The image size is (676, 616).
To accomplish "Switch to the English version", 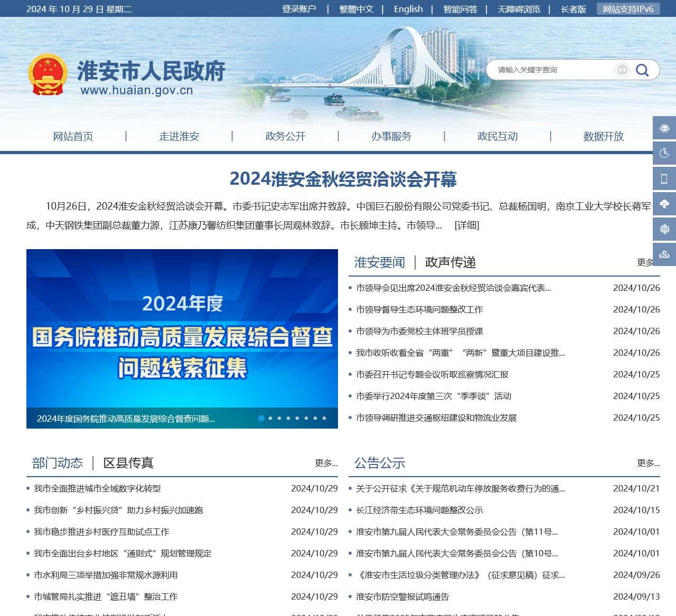I will pos(407,9).
